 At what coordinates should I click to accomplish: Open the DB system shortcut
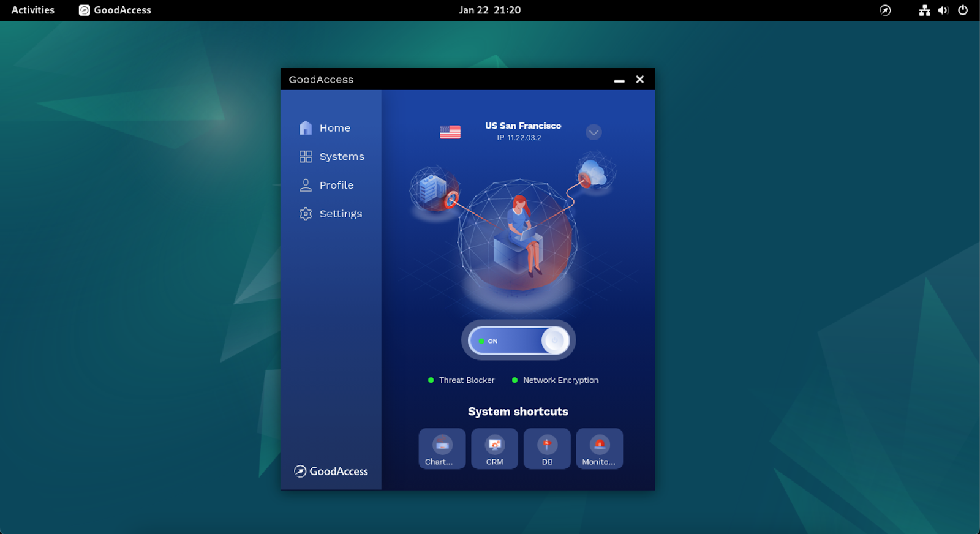[547, 449]
